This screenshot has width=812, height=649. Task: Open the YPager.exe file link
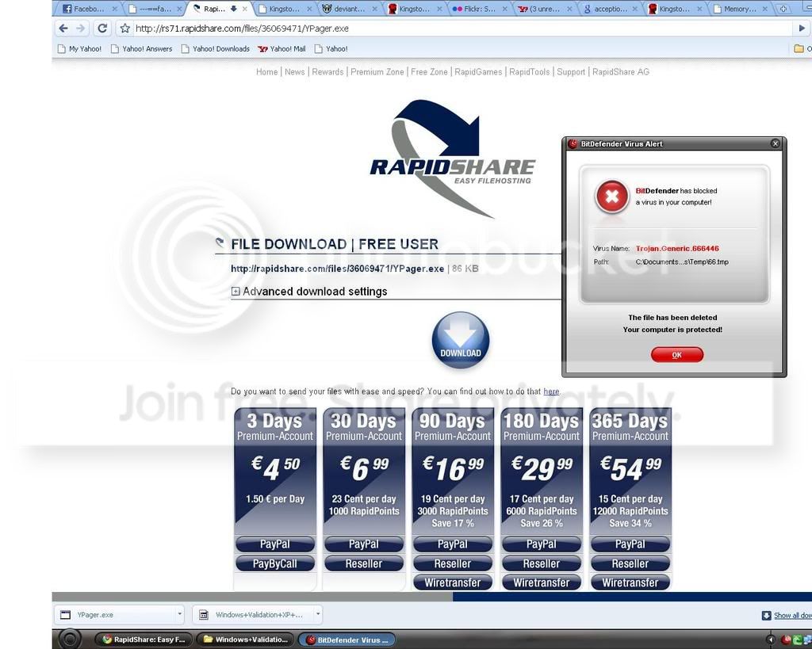coord(337,269)
